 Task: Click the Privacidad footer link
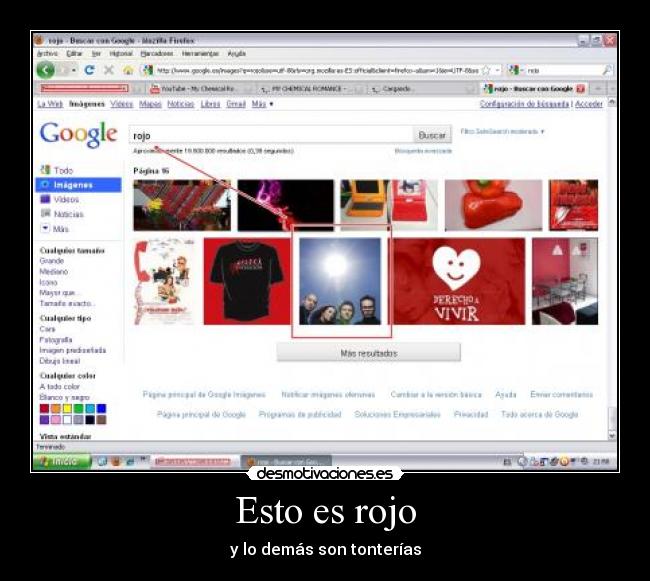pos(471,414)
